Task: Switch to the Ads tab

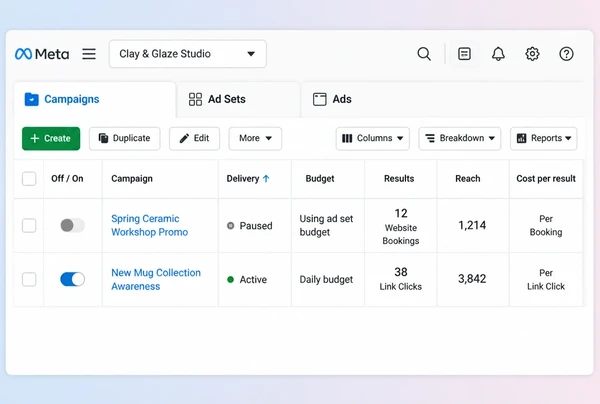Action: tap(332, 99)
